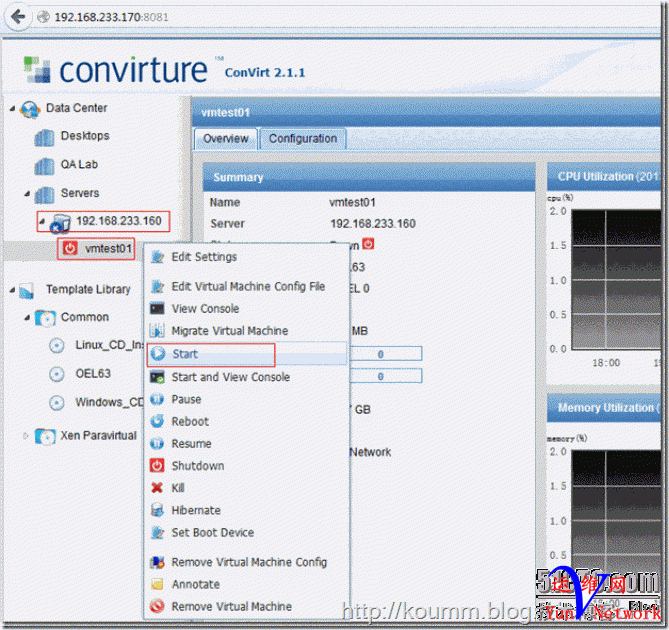Choose View Console menu entry
This screenshot has width=669, height=630.
pos(247,308)
